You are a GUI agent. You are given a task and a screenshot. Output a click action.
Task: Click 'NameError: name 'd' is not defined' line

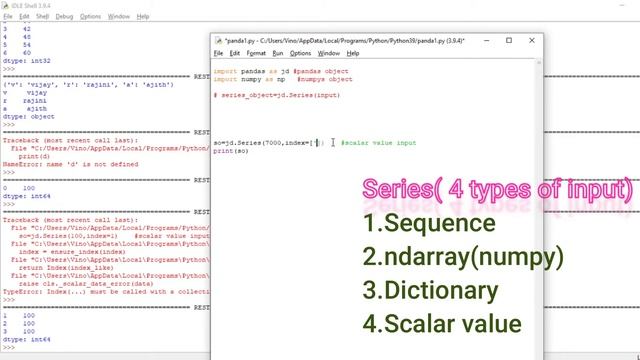click(x=71, y=164)
